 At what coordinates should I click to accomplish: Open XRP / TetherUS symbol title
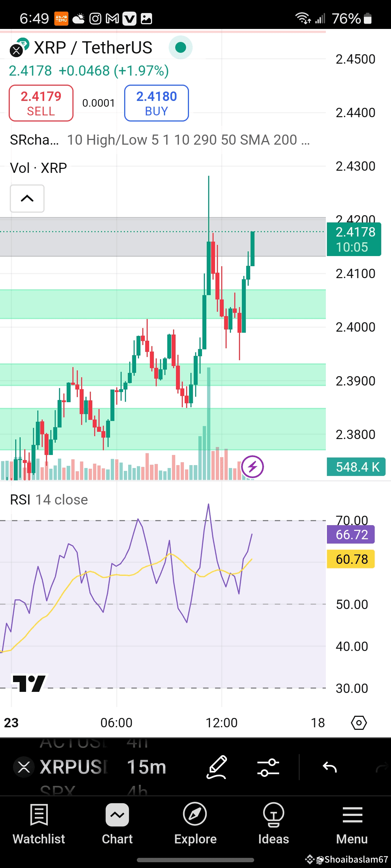93,48
